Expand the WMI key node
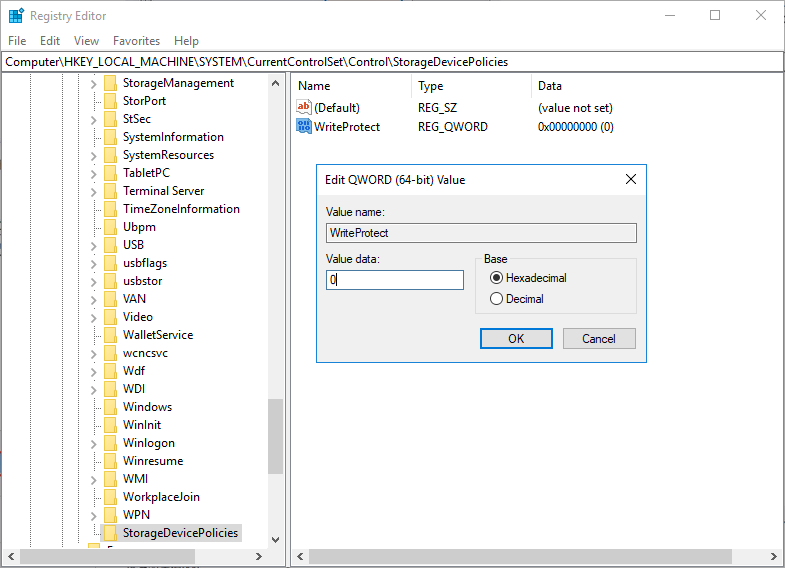The image size is (785, 568). tap(94, 479)
